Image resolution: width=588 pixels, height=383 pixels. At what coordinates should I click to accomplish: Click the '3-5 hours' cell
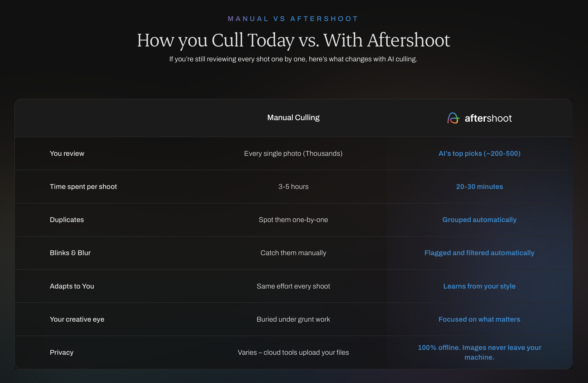coord(293,187)
